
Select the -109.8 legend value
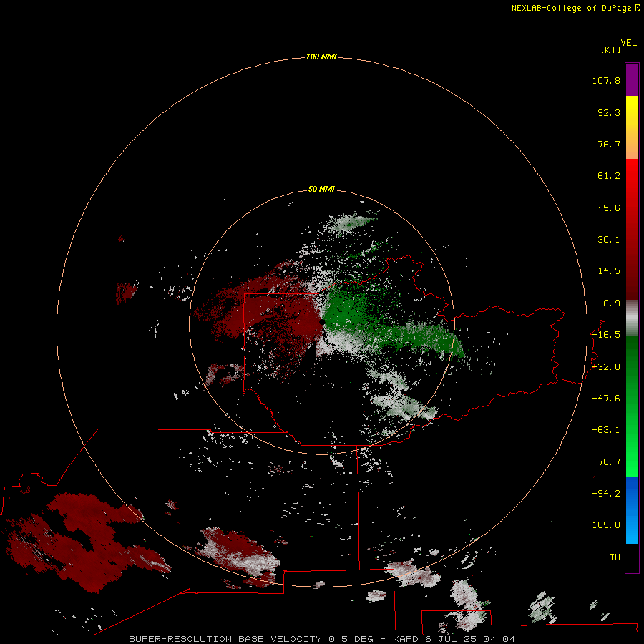(603, 525)
